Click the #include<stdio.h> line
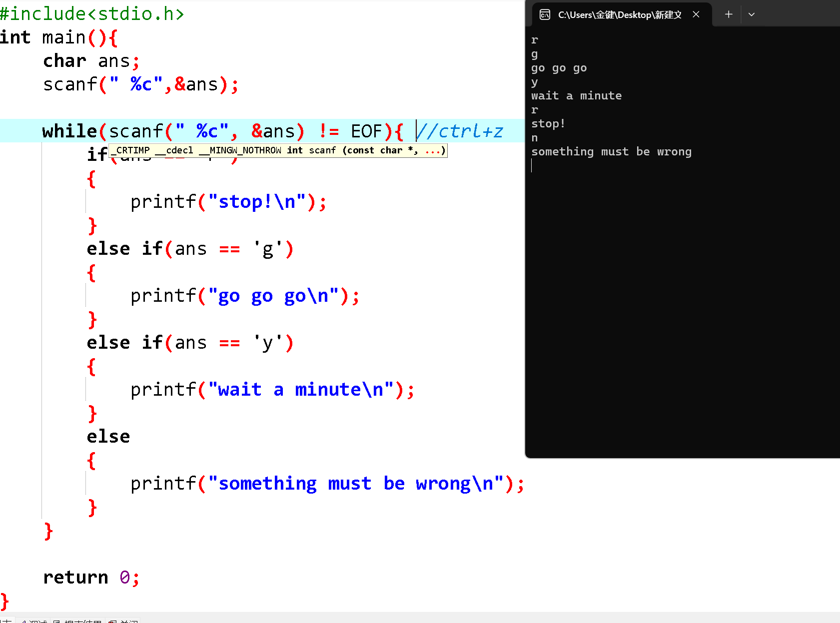The width and height of the screenshot is (840, 623). [x=92, y=13]
